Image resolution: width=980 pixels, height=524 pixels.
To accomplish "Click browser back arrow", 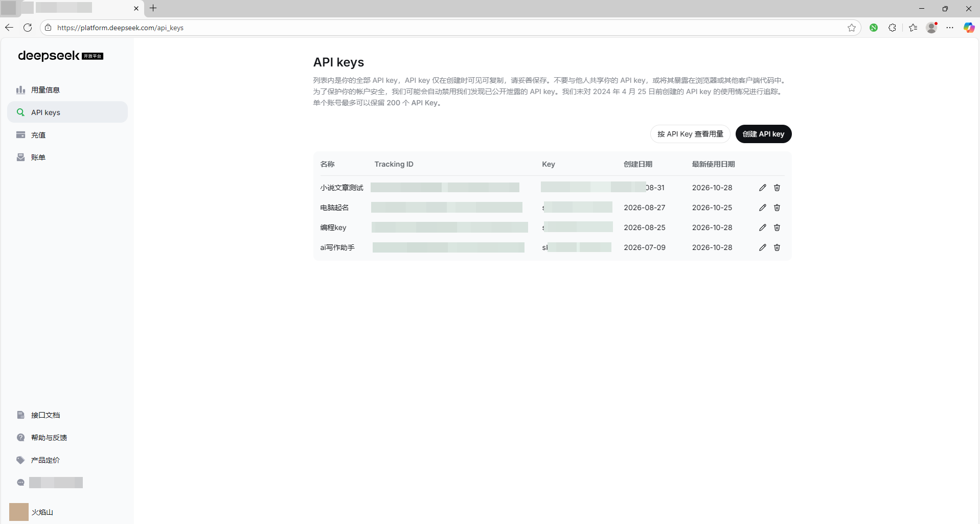I will pos(9,28).
